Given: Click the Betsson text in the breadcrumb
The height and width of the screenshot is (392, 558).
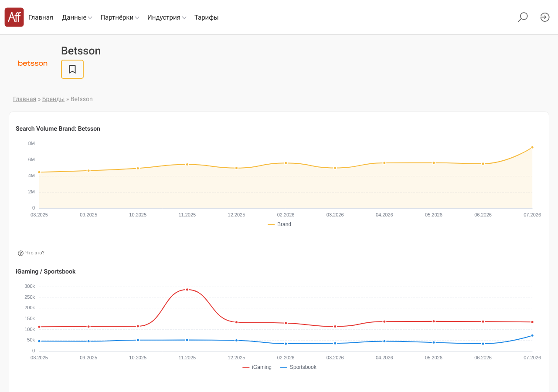Looking at the screenshot, I should click(82, 99).
